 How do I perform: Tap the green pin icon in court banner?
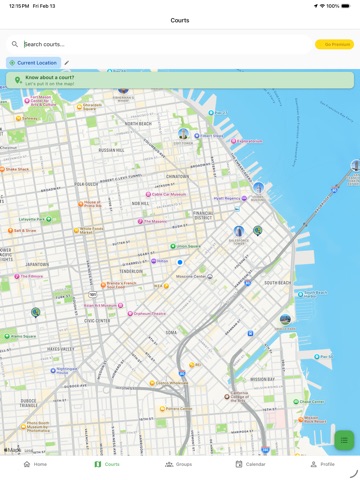click(x=18, y=80)
